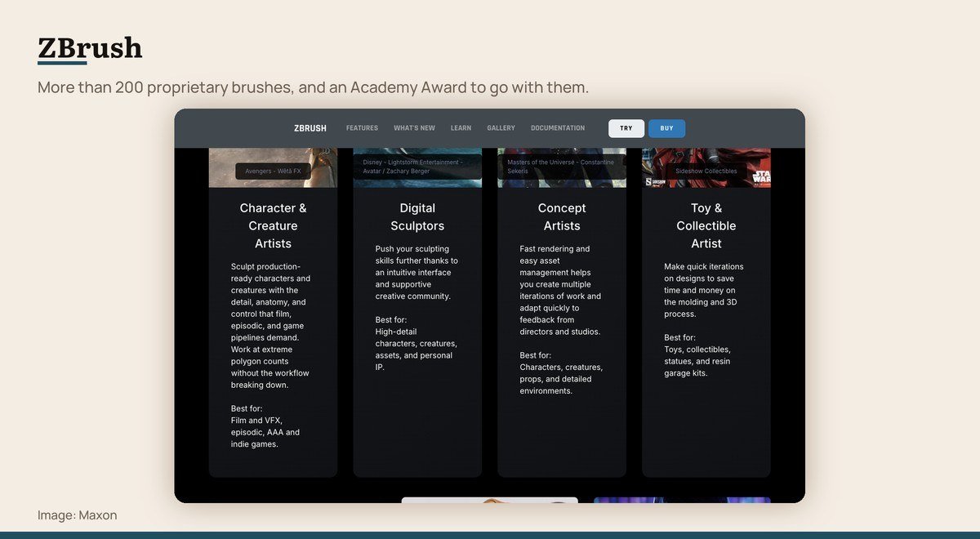Click the Toy & Collectible Artist heading
The width and height of the screenshot is (980, 539).
[706, 225]
